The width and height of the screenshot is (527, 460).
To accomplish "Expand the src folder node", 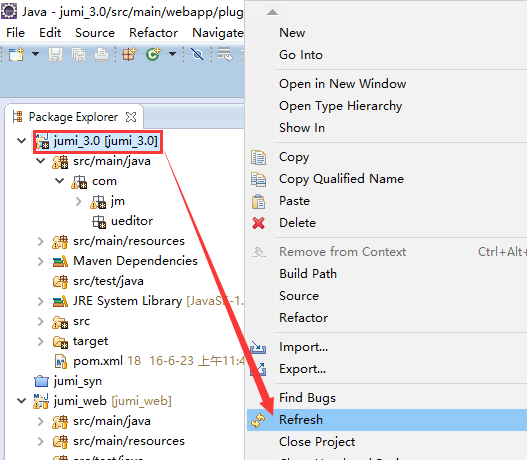I will [41, 321].
